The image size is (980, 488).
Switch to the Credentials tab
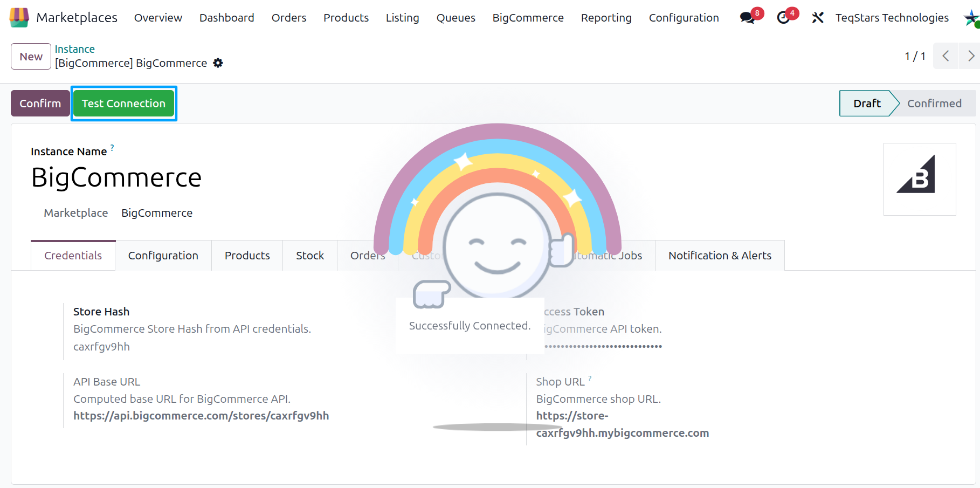[73, 256]
